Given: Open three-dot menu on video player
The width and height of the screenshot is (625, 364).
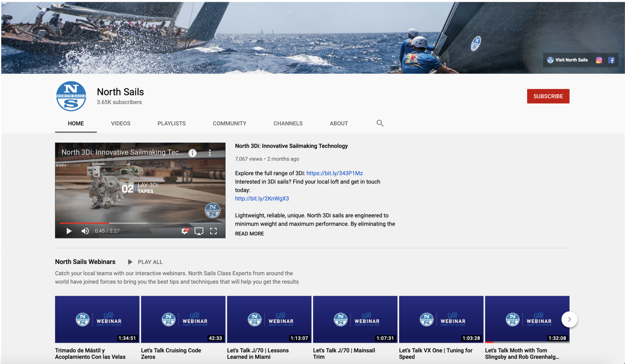Looking at the screenshot, I should pyautogui.click(x=210, y=153).
